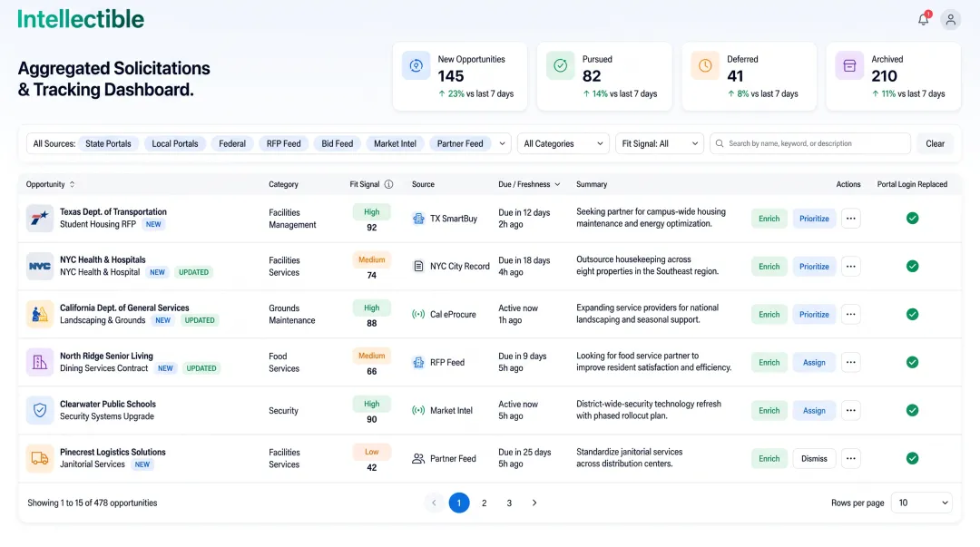Image resolution: width=980 pixels, height=547 pixels.
Task: Open the All Categories dropdown
Action: [563, 144]
